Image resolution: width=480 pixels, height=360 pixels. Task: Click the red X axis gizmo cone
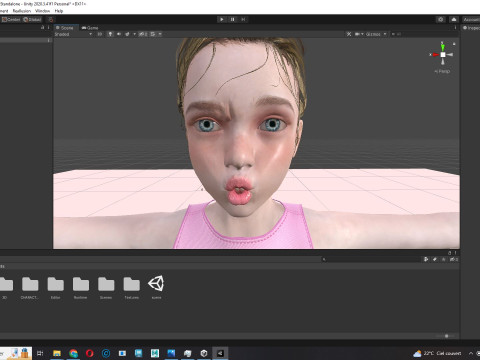tap(435, 54)
